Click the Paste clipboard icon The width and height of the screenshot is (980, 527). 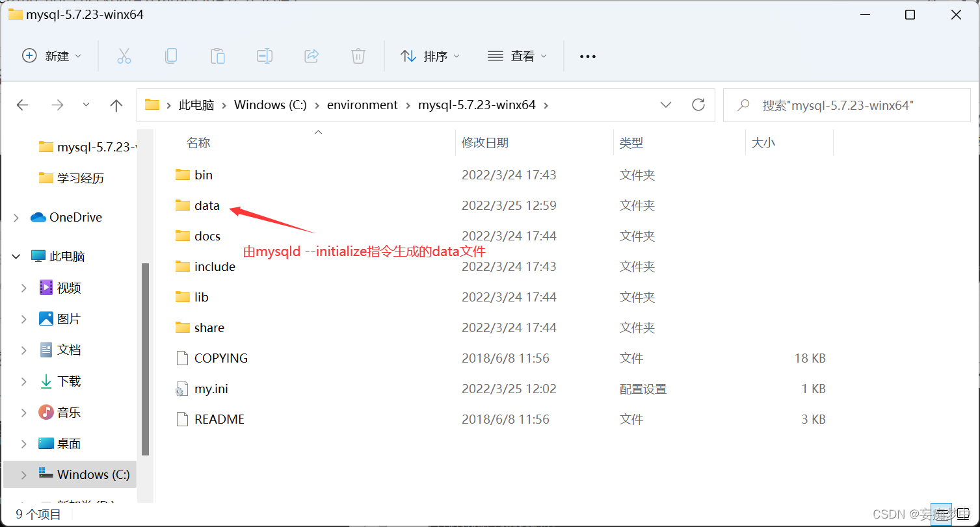coord(218,56)
